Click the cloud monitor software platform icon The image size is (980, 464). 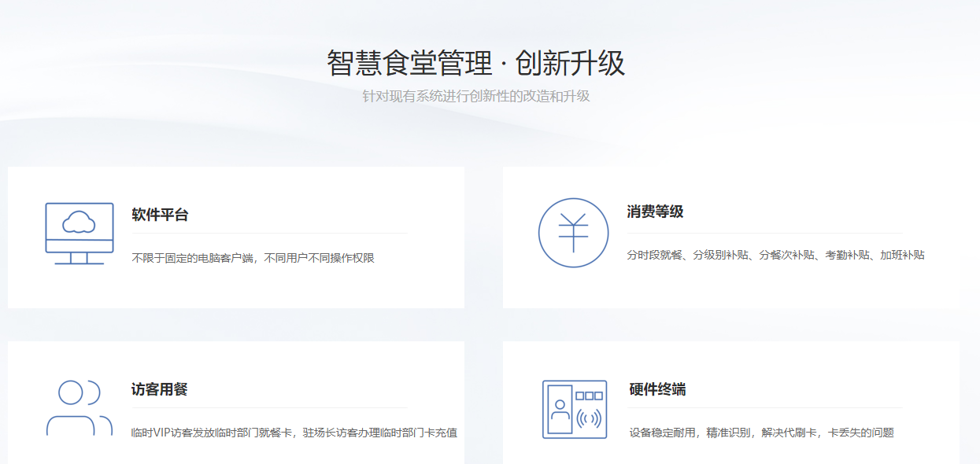[x=80, y=234]
